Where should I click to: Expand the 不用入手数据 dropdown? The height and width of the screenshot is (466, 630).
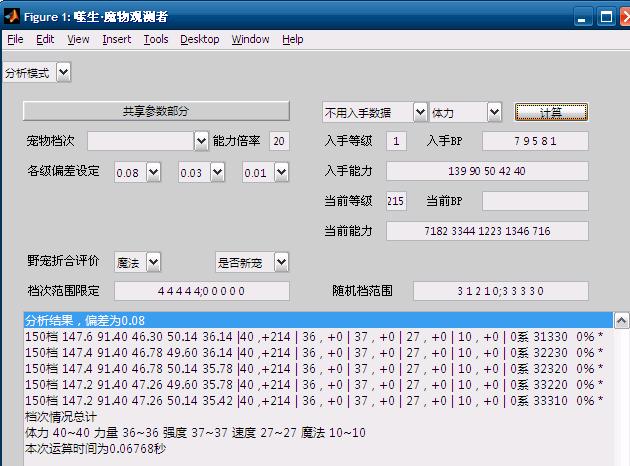coord(419,112)
